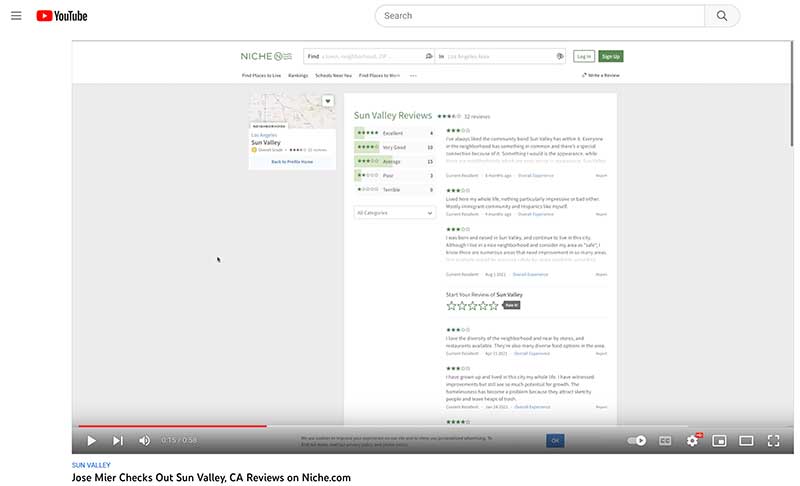Click the Niche search magnifier icon

click(429, 56)
